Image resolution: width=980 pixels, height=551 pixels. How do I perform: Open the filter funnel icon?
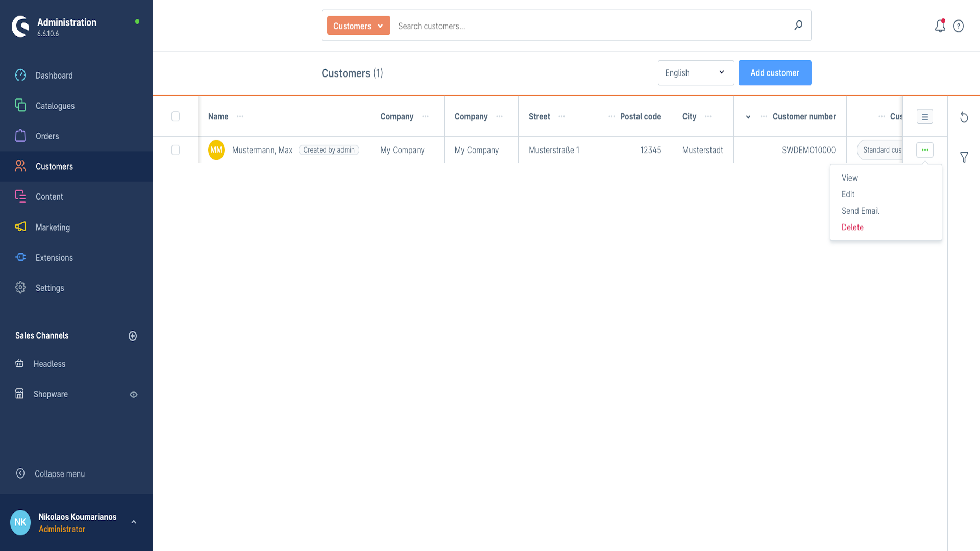(964, 157)
